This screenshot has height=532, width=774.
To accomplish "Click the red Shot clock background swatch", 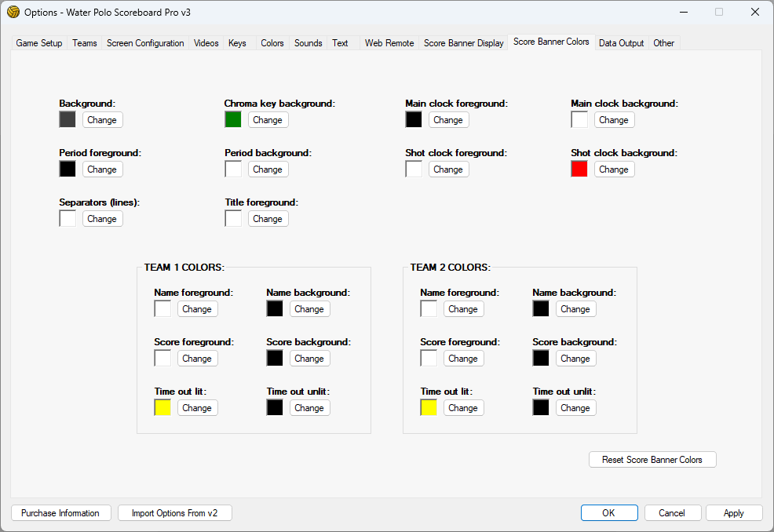I will [x=579, y=169].
